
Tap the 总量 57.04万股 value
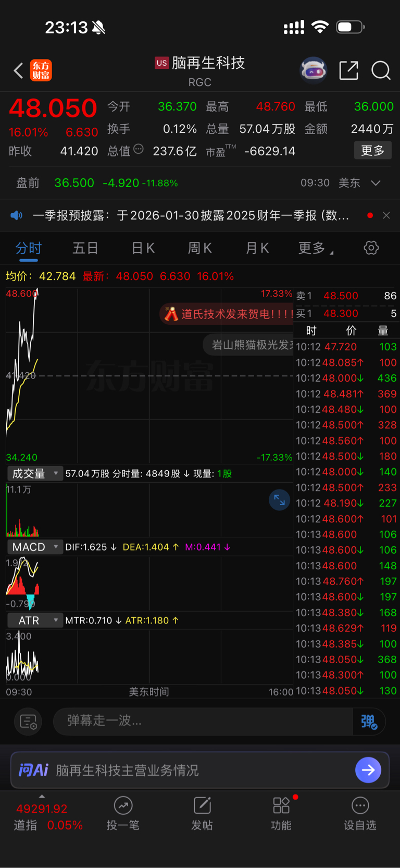268,129
